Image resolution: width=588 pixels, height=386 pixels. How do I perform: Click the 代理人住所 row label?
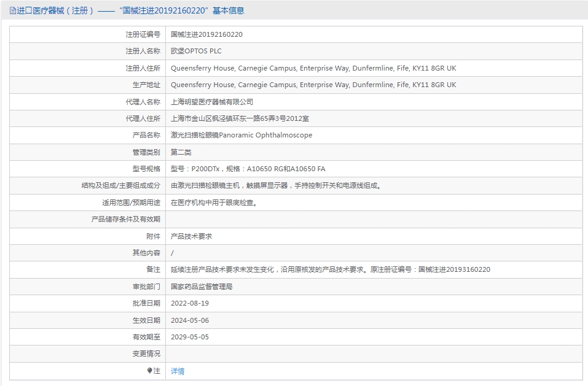143,118
